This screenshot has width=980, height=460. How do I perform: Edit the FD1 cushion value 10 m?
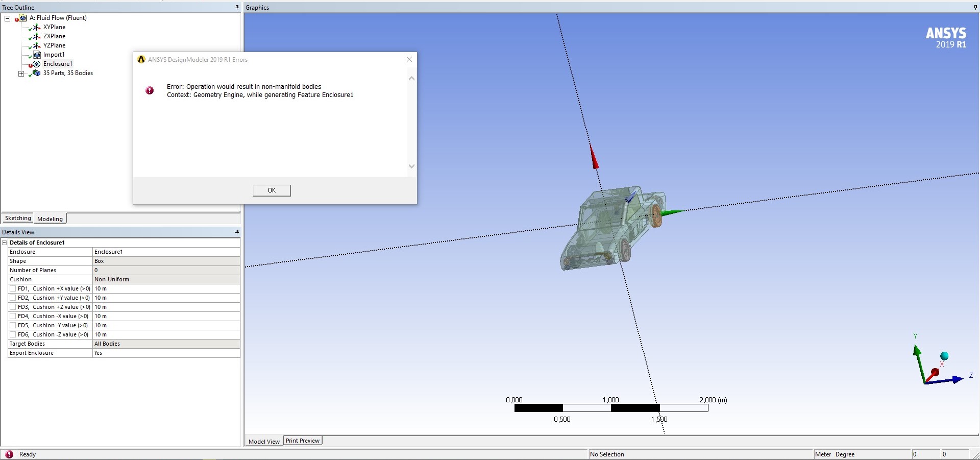point(166,288)
